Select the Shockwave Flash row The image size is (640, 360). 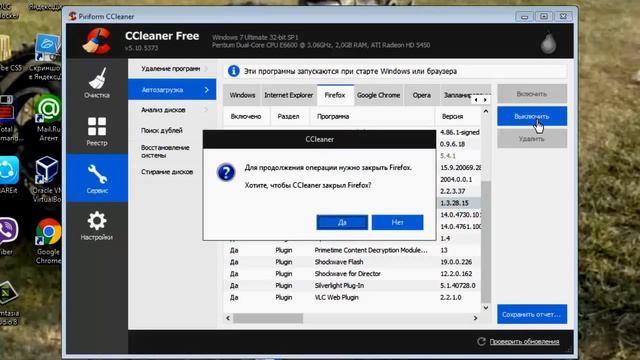click(x=352, y=262)
